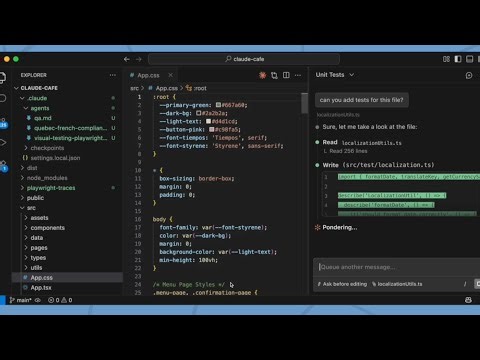Open settings.local.json file
Screen dimensions: 480x360
[67, 158]
